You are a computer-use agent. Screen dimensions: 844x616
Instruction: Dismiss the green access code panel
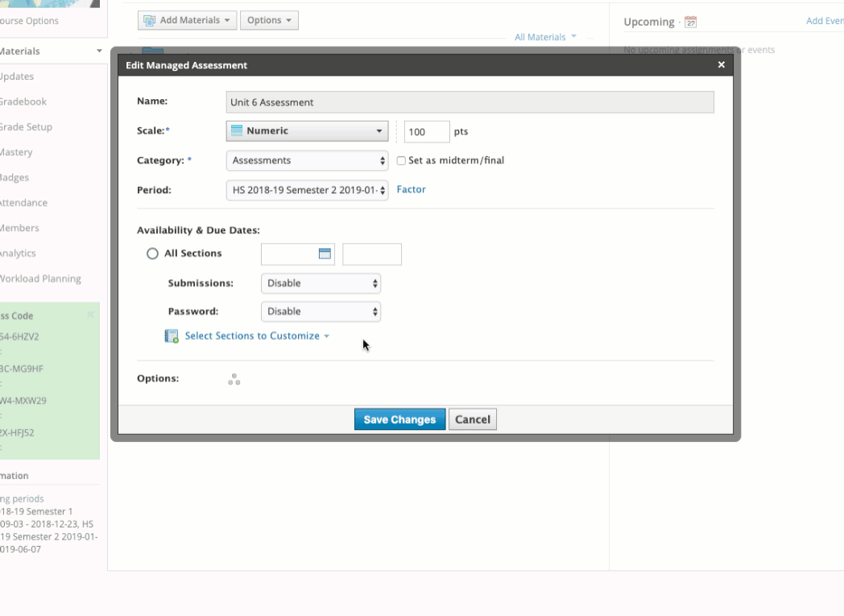pyautogui.click(x=90, y=315)
